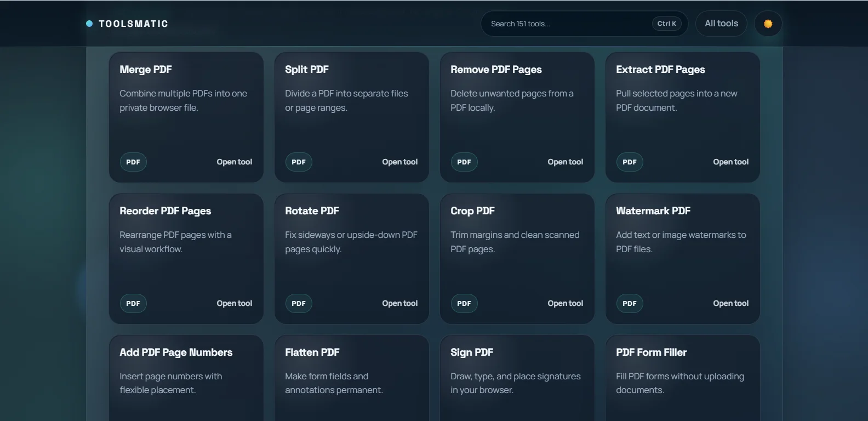Click 'Fix sideways or upside-down PDF' description
868x421 pixels.
(351, 242)
